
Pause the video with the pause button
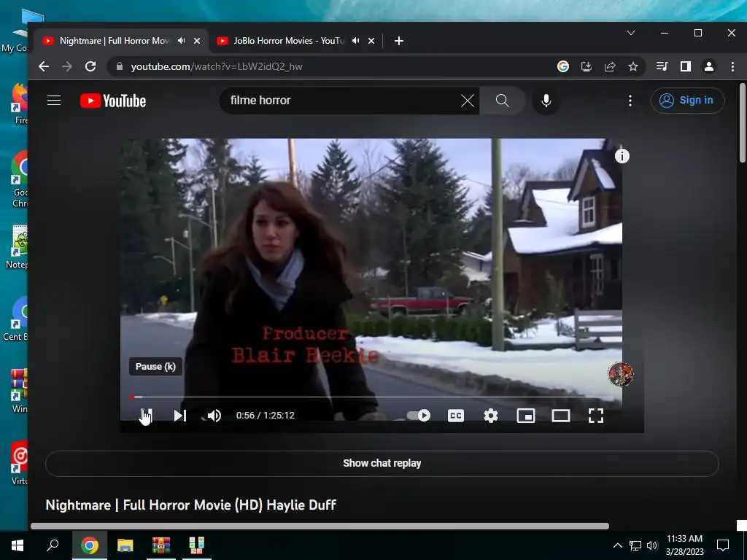[146, 415]
